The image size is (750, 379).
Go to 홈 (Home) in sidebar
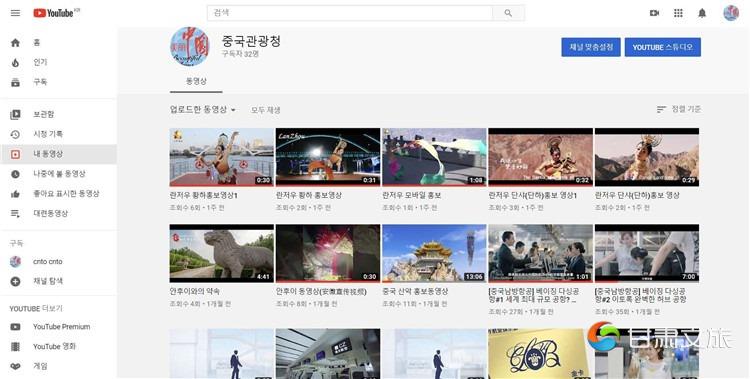point(58,43)
